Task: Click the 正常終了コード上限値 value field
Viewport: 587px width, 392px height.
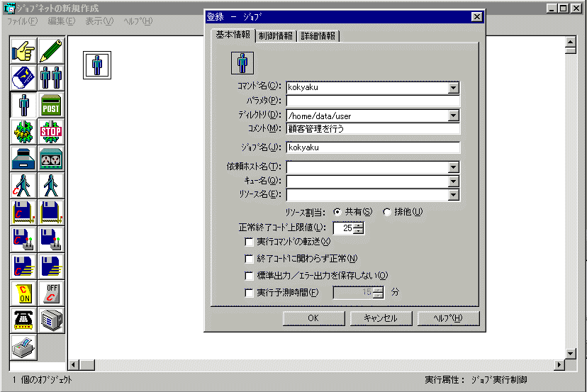Action: pos(344,228)
